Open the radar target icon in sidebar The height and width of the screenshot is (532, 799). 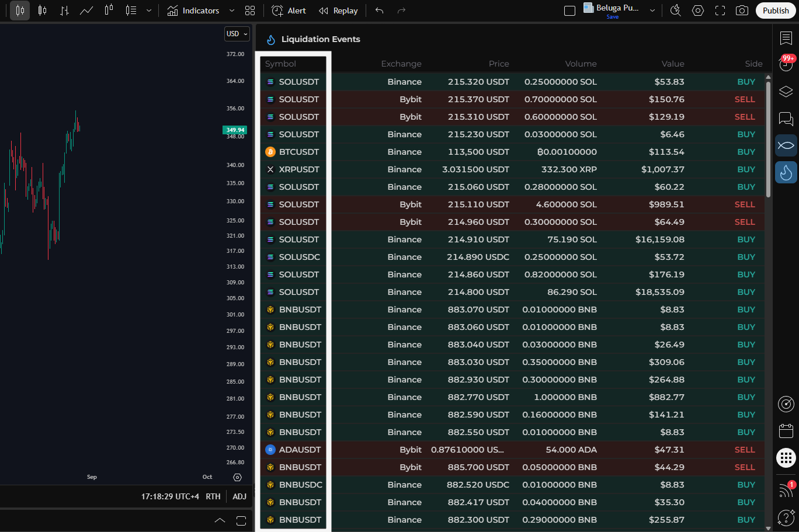786,404
